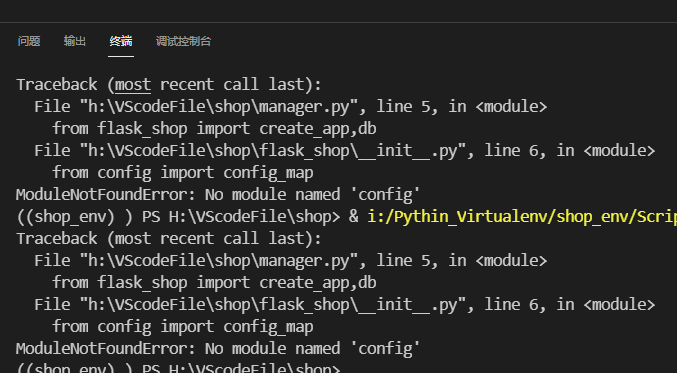The width and height of the screenshot is (677, 373).
Task: Click the first 'Traceback (most recent call last)' line
Action: point(169,85)
